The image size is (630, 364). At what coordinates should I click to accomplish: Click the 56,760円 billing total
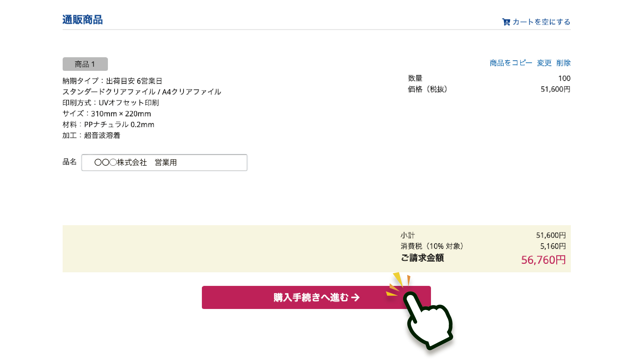543,260
